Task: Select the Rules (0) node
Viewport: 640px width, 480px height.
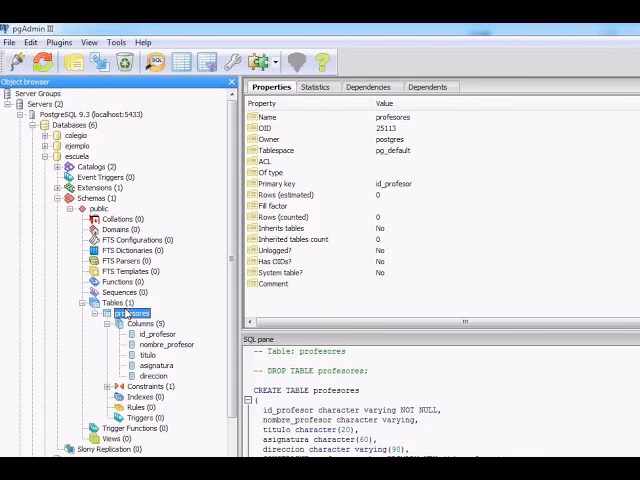Action: pos(141,407)
